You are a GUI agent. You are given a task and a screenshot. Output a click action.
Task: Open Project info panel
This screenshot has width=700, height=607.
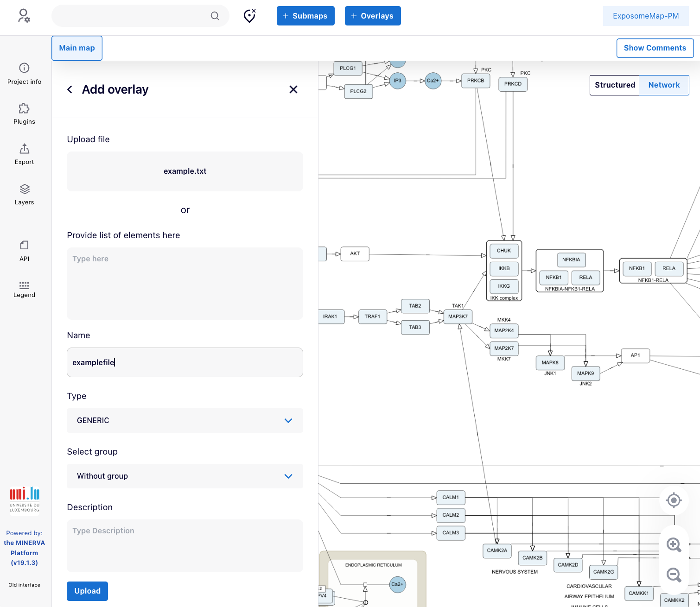click(24, 73)
